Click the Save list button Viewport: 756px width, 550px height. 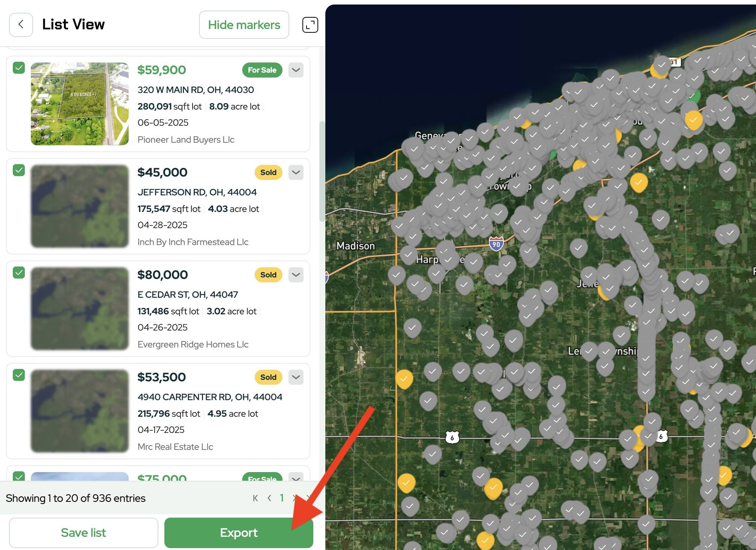pyautogui.click(x=83, y=533)
